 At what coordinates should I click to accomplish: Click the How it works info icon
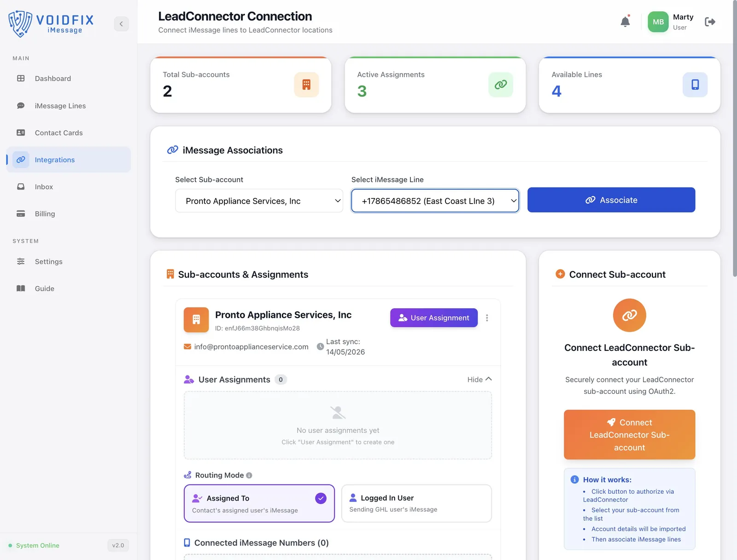coord(574,479)
